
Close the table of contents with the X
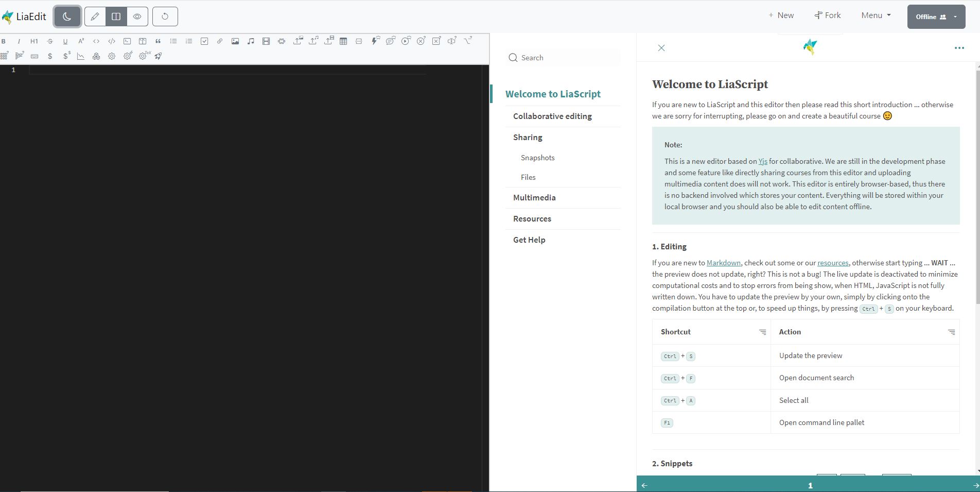(661, 48)
